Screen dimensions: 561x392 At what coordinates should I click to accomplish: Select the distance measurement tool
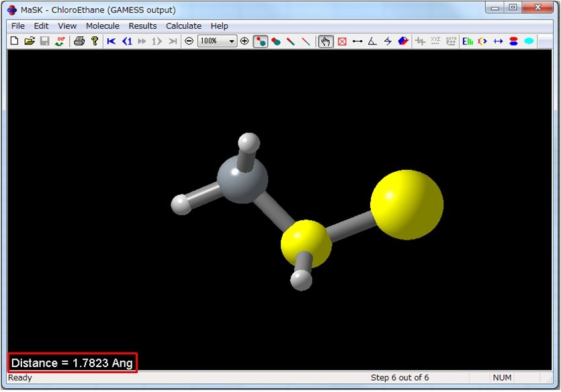[x=358, y=41]
